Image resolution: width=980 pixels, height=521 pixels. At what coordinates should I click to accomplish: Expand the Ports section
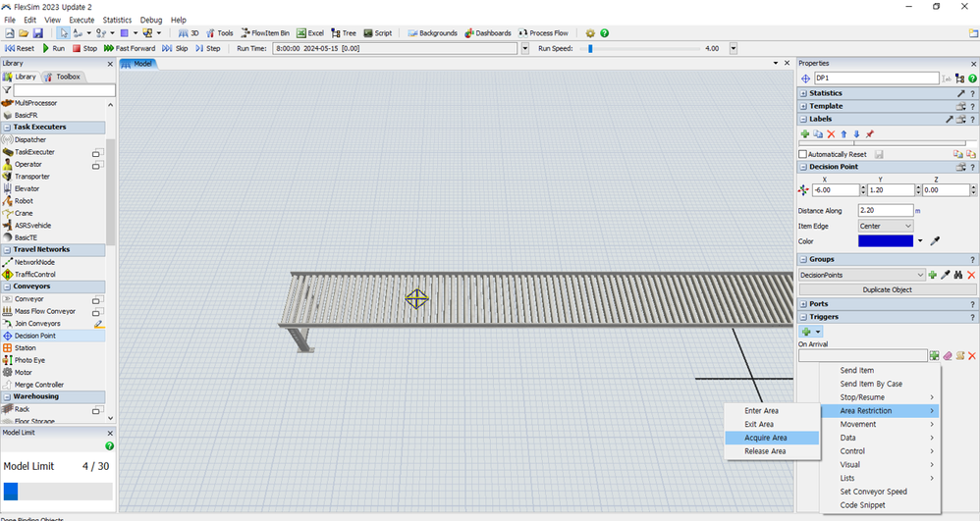(804, 304)
